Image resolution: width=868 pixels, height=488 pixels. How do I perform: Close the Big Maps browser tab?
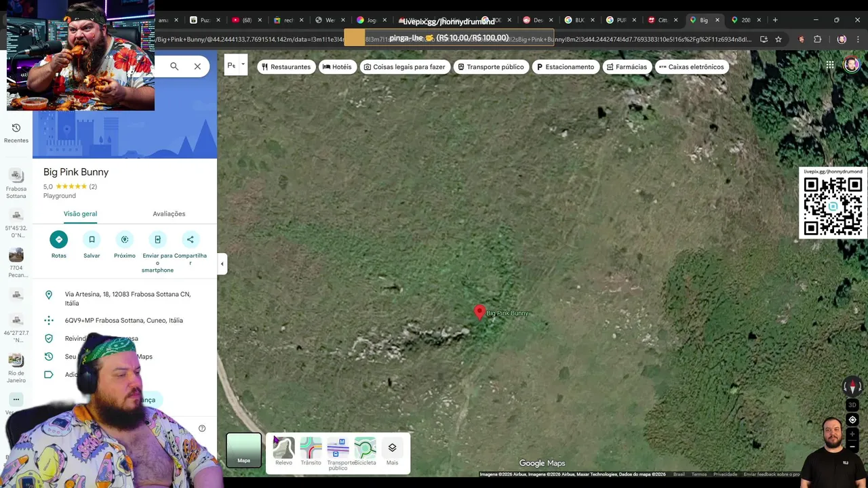(x=717, y=20)
